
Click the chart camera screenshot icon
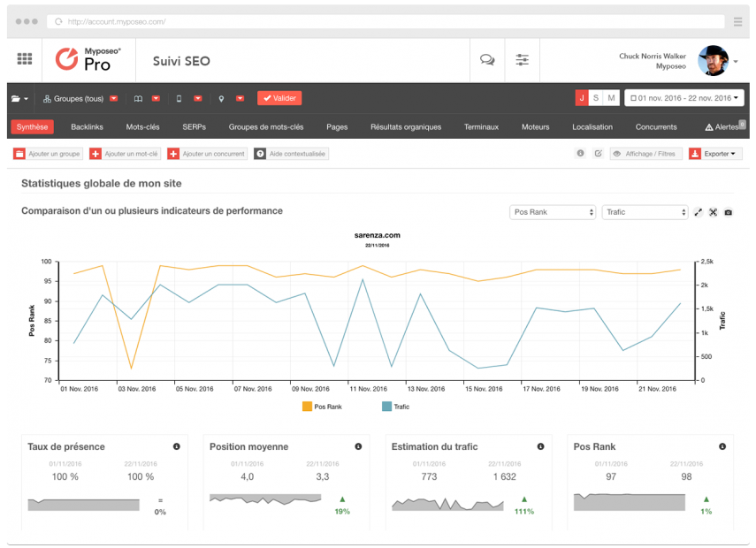point(728,212)
